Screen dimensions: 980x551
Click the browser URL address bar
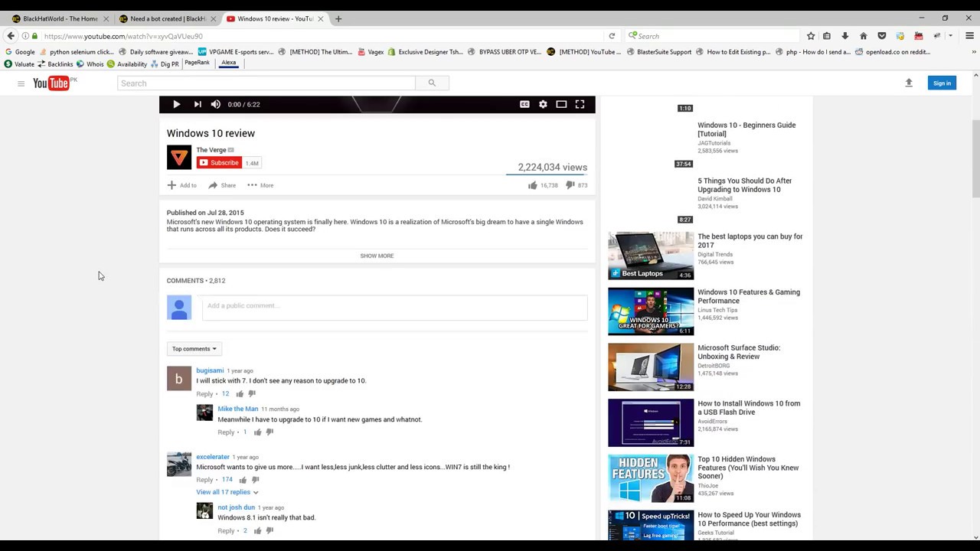(x=322, y=36)
